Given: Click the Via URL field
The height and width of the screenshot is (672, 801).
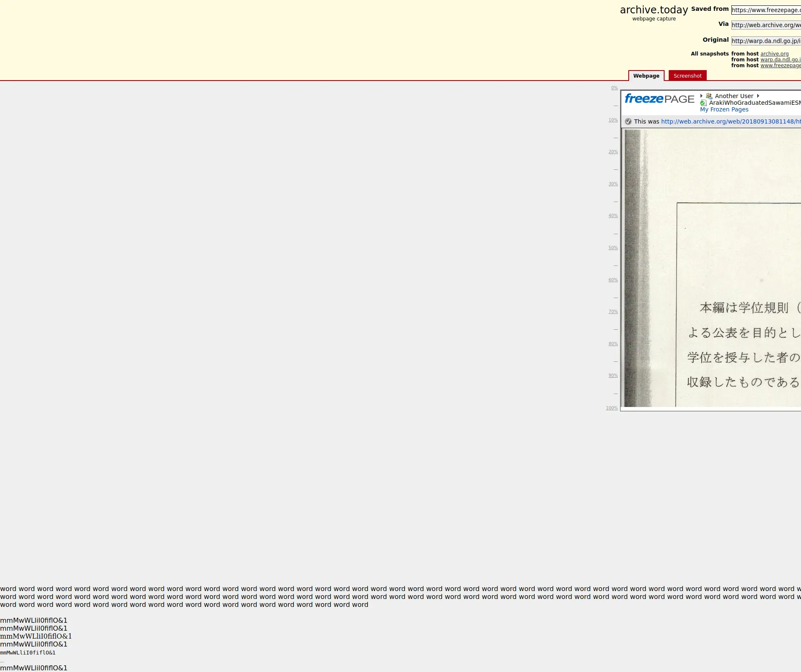Looking at the screenshot, I should pos(766,25).
